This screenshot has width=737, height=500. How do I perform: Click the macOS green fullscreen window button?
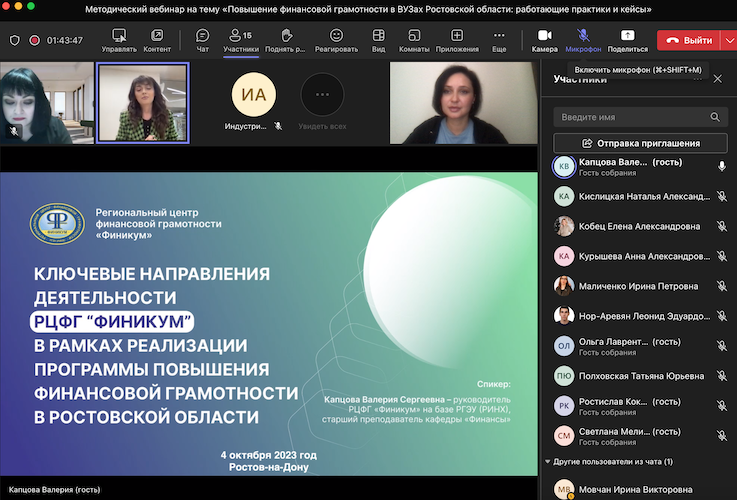(x=31, y=6)
